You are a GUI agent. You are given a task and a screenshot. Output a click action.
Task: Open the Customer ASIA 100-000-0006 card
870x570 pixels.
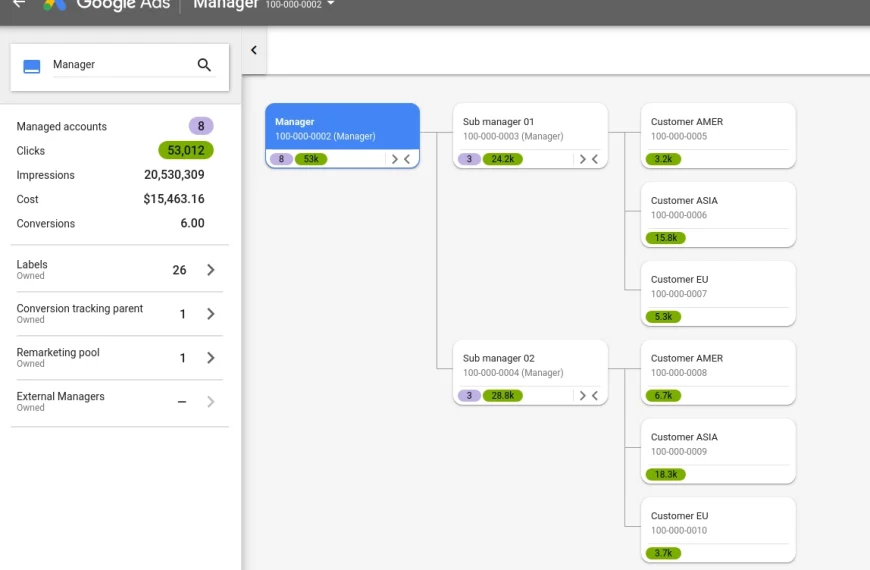coord(718,207)
